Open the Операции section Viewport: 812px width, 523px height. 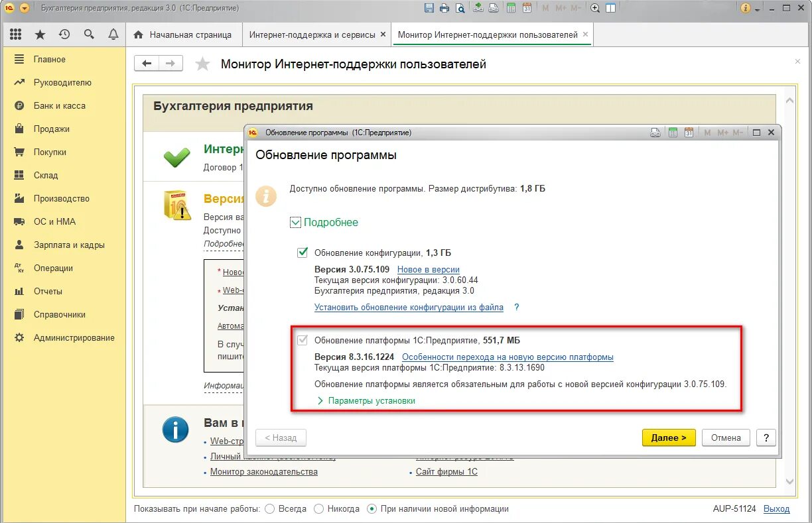pos(63,268)
